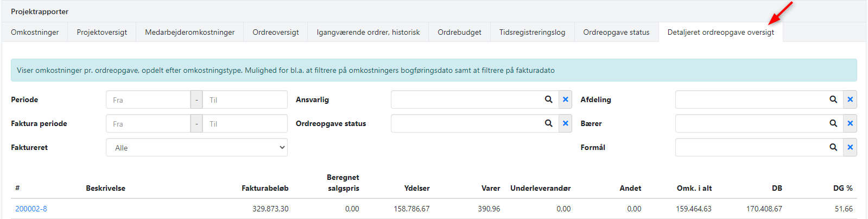Clear the Formål field using X icon
Viewport: 868px width, 219px height.
tap(850, 147)
